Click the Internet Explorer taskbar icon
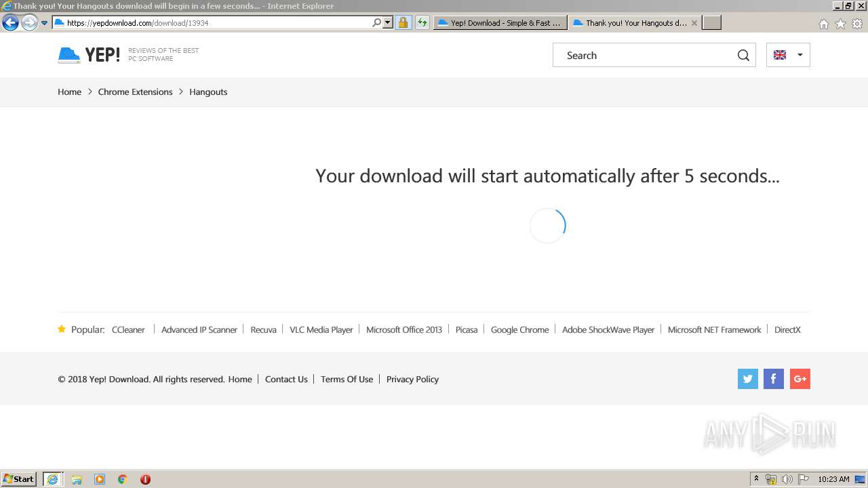 tap(52, 479)
